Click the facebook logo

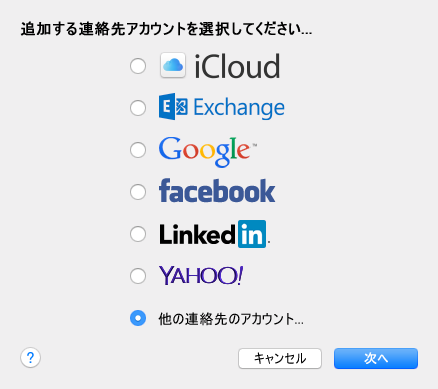217,191
